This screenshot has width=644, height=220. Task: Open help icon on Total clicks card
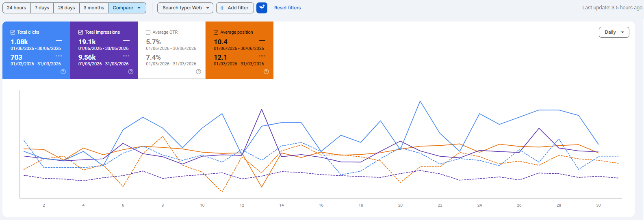point(63,71)
